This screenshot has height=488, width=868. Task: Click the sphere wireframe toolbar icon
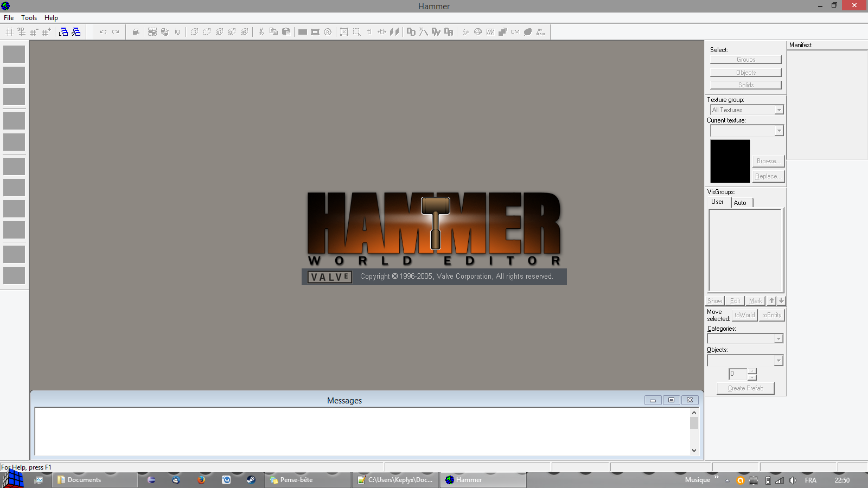point(478,32)
